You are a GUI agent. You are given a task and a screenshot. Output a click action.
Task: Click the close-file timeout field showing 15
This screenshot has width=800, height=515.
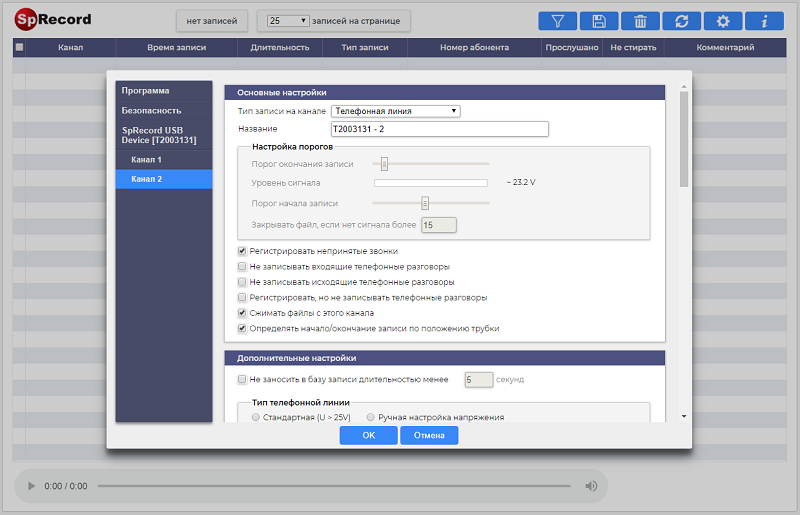click(439, 225)
